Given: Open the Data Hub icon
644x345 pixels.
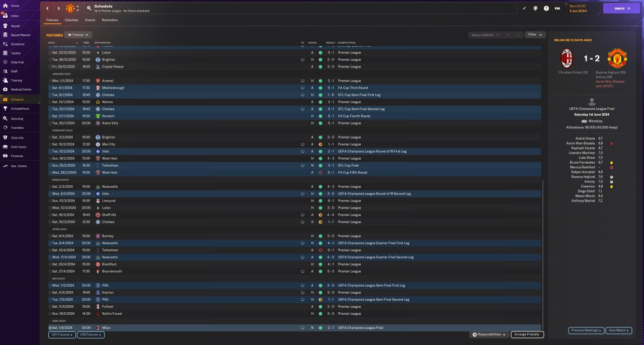Looking at the screenshot, I should (x=5, y=62).
